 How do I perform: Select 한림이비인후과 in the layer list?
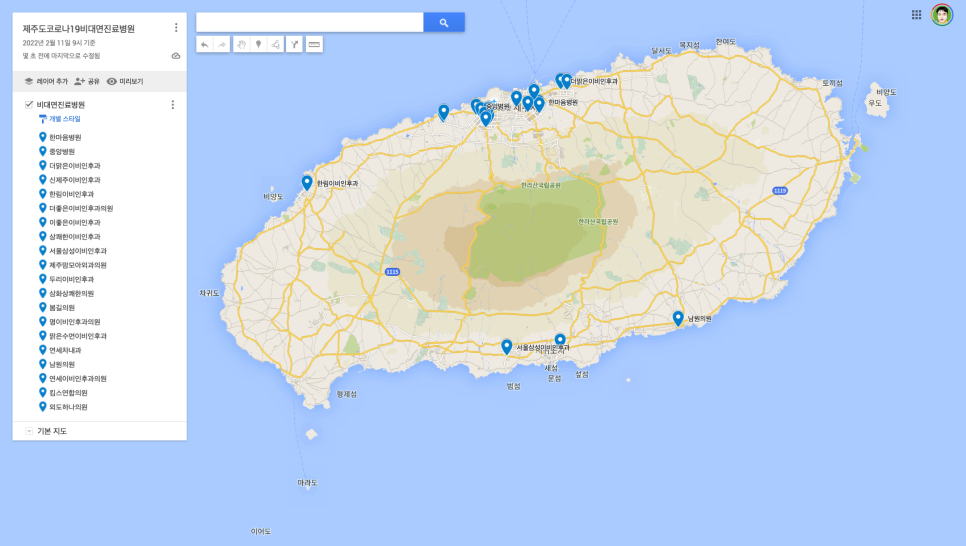[71, 194]
